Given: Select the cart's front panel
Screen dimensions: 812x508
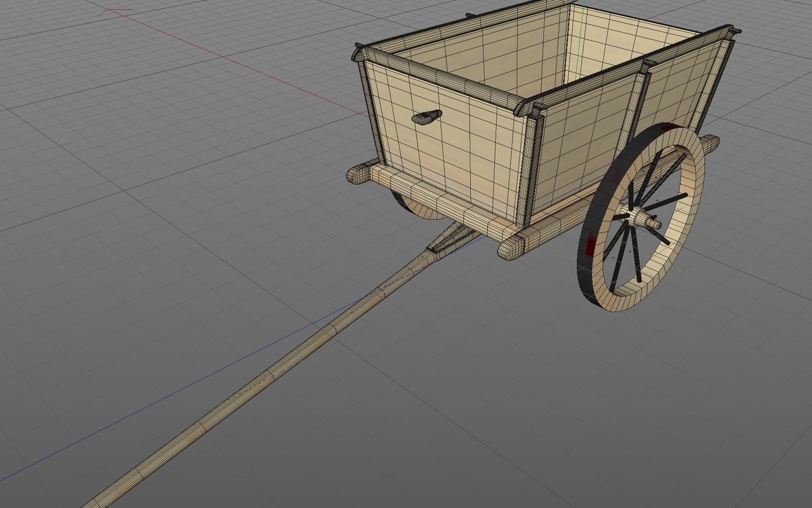Looking at the screenshot, I should (457, 146).
